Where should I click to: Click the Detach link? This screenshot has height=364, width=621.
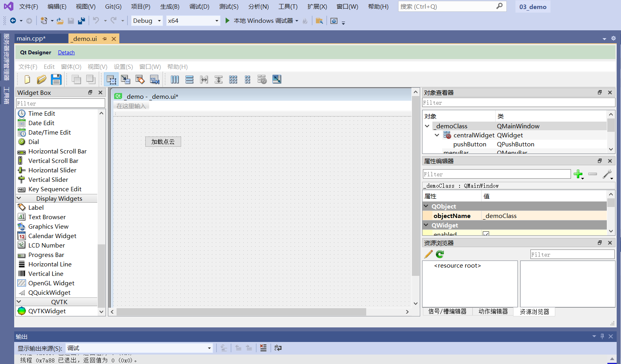pos(66,53)
